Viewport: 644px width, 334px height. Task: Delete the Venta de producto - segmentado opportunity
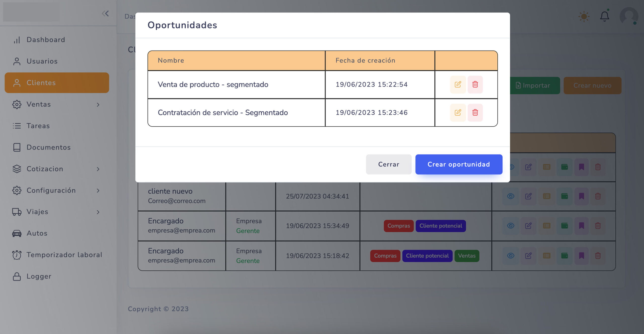(475, 84)
